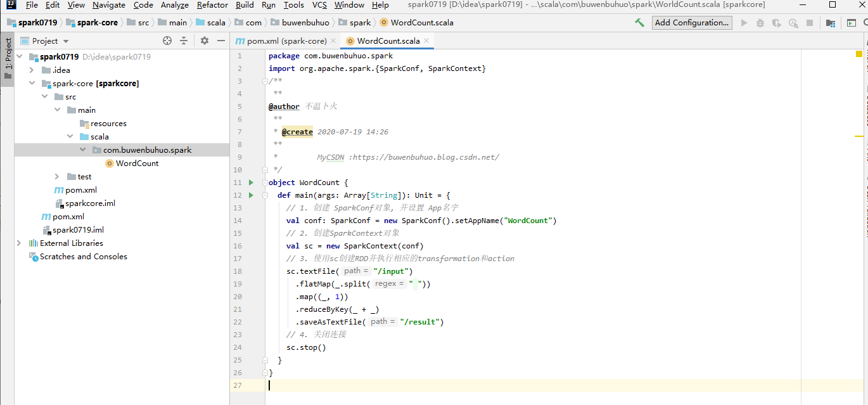Click spark0719 breadcrumb in navigation bar

(x=32, y=23)
